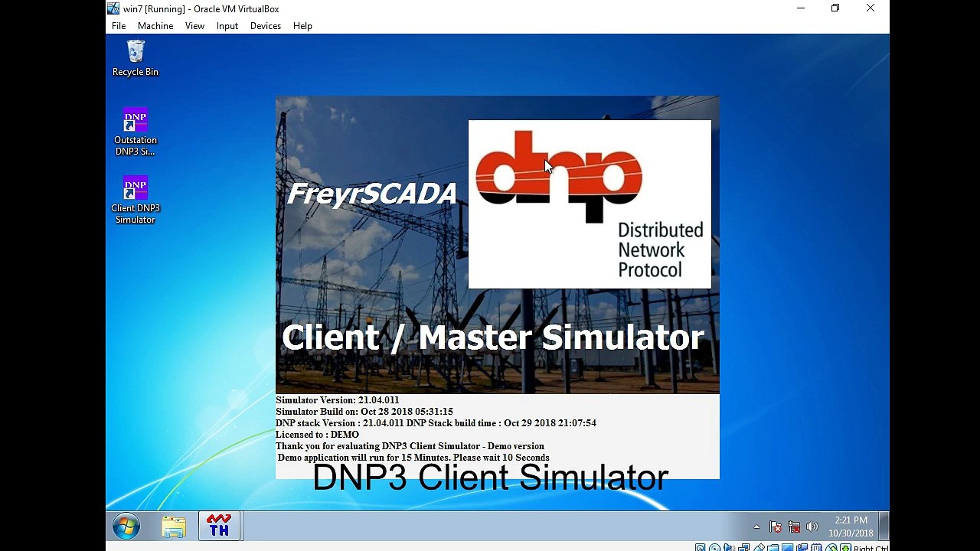Click the 'Please wait 10 Seconds' line
The width and height of the screenshot is (980, 551).
[x=413, y=458]
